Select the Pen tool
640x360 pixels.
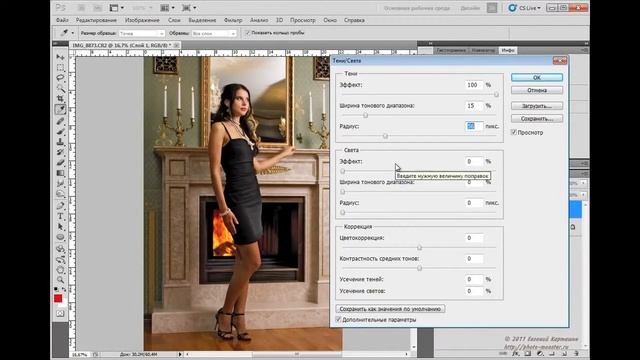(x=60, y=206)
